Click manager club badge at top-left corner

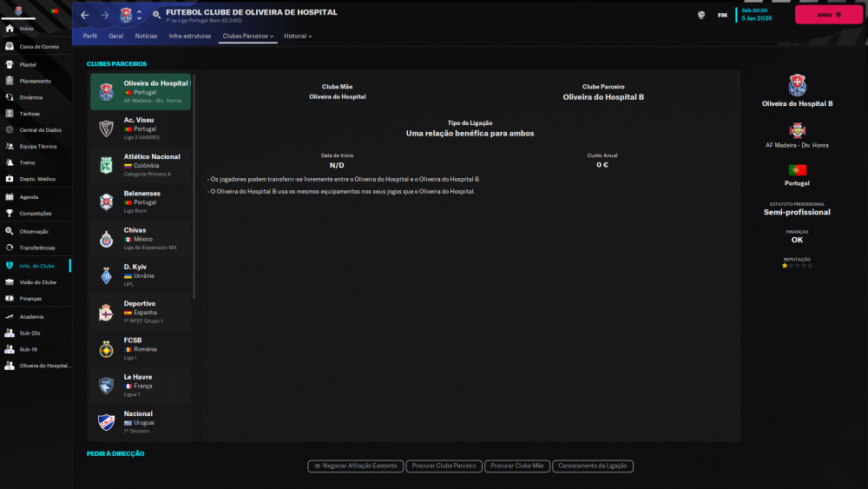[18, 10]
